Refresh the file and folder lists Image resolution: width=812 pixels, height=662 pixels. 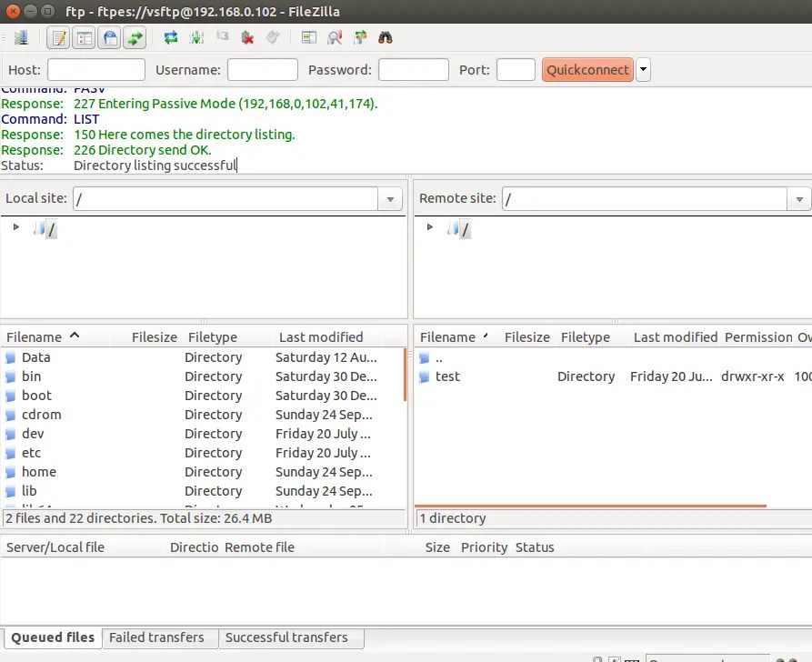point(171,37)
